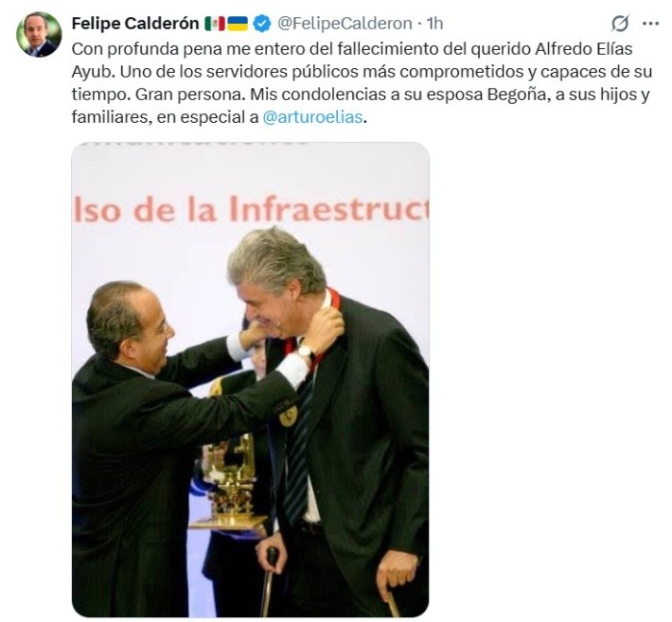Open the attached medal ceremony photo
The image size is (672, 622).
click(x=251, y=379)
